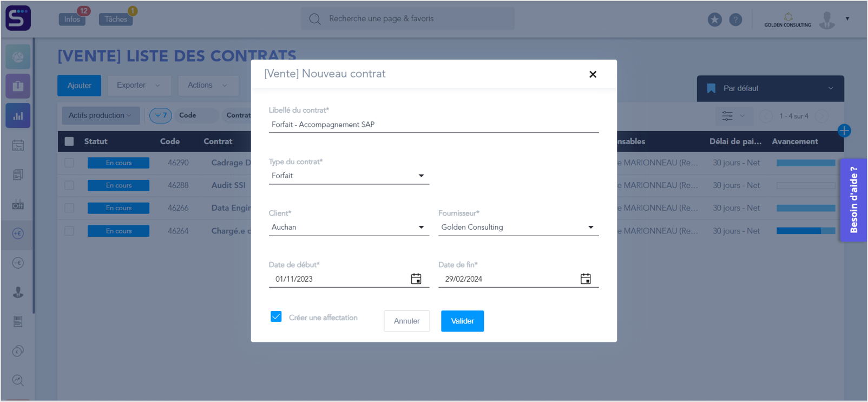Sort by the Code column header
Viewport: 868px width, 402px height.
click(170, 141)
